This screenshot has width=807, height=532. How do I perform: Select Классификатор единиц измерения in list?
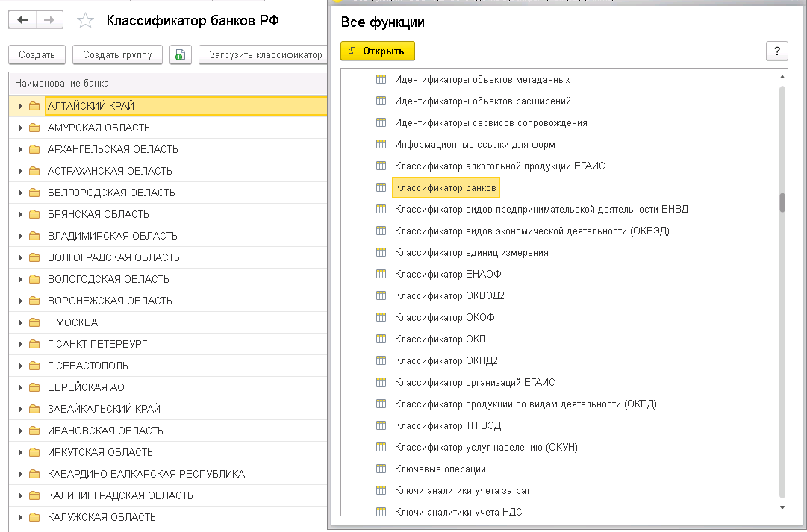point(471,253)
